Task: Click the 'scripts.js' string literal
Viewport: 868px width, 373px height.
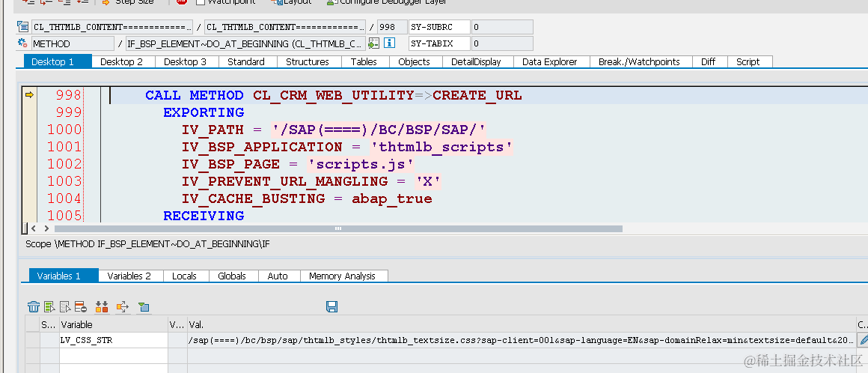Action: click(361, 164)
